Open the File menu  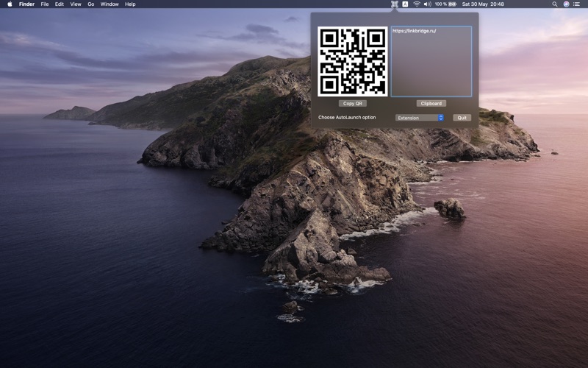45,4
